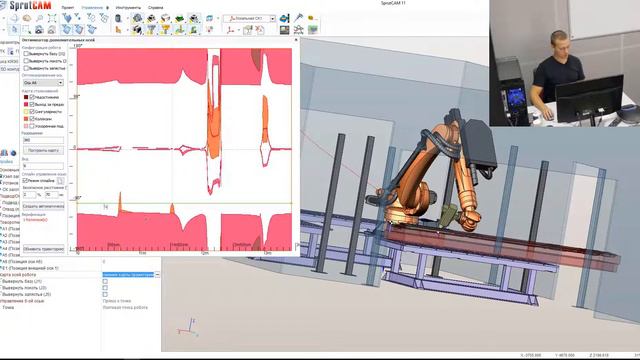
Task: Enable Вывернуть локоть checkbox in optimizer dialog
Action: coord(27,61)
